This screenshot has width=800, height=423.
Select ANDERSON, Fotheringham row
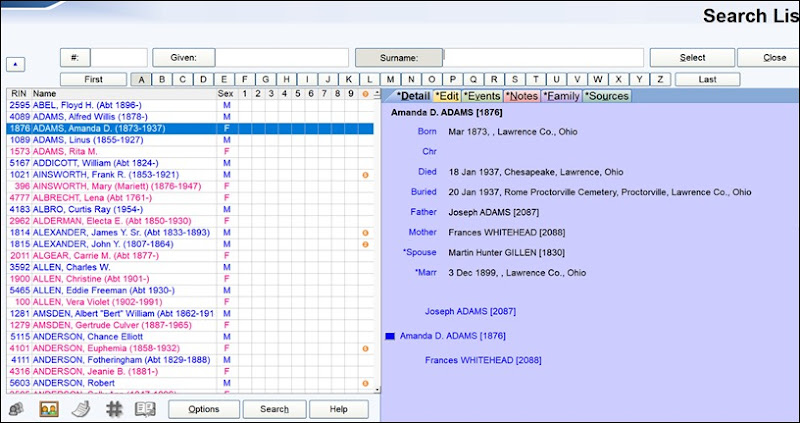pyautogui.click(x=190, y=360)
